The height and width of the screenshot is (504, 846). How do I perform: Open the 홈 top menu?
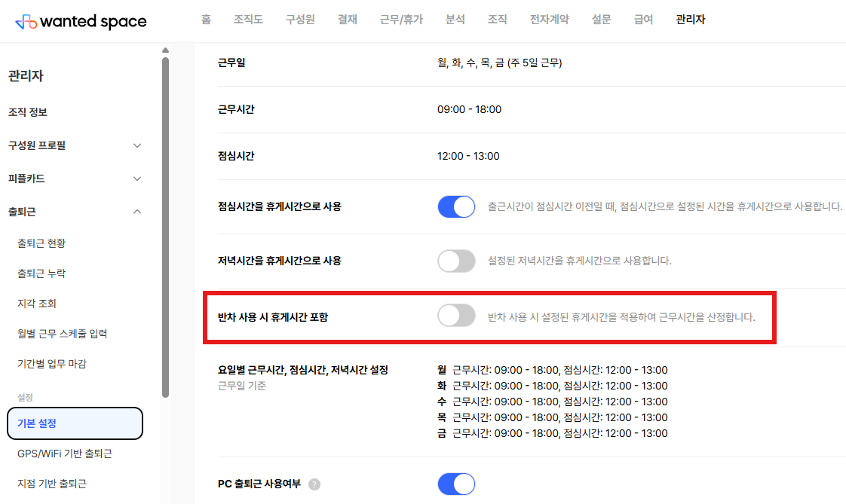click(x=206, y=20)
